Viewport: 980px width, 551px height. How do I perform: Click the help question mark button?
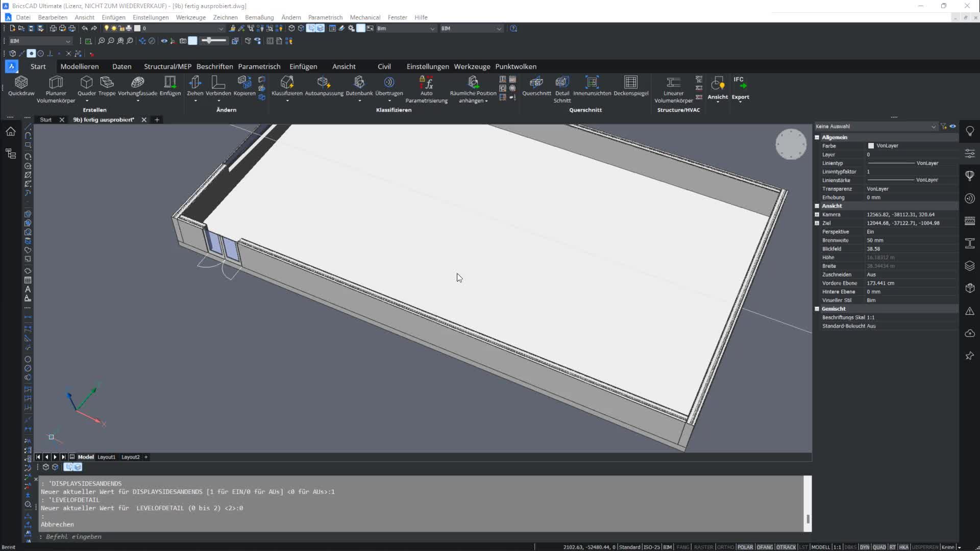[x=513, y=29]
